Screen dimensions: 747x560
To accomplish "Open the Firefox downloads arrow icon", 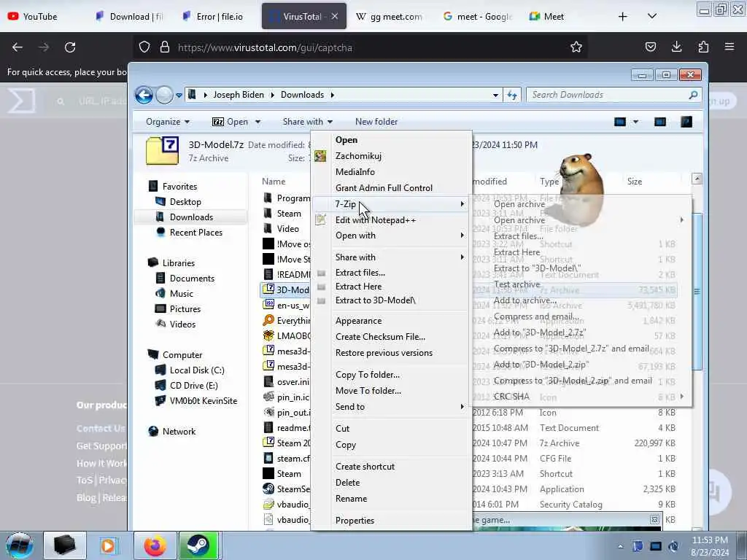I will tap(676, 47).
